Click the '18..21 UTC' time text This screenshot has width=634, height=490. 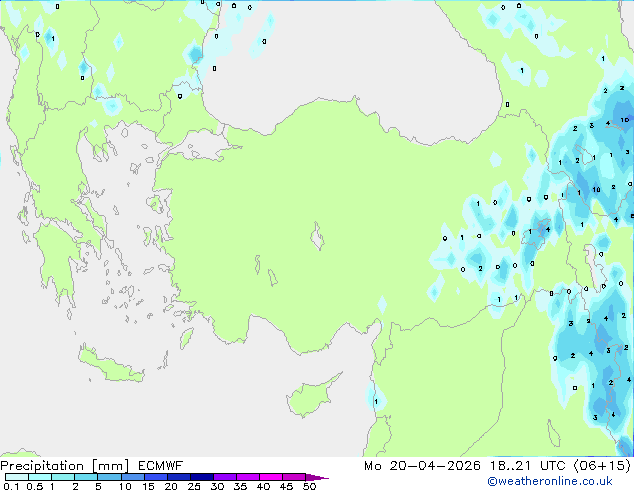[530, 466]
